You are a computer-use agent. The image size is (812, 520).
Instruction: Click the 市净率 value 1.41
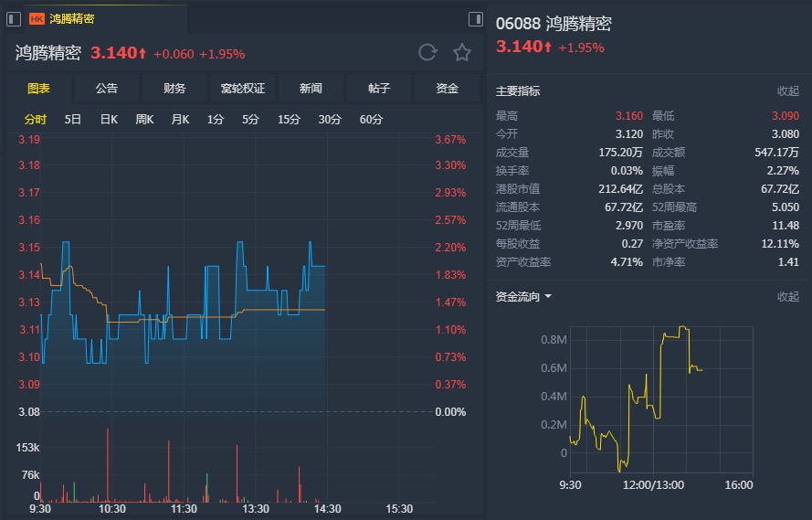point(788,262)
